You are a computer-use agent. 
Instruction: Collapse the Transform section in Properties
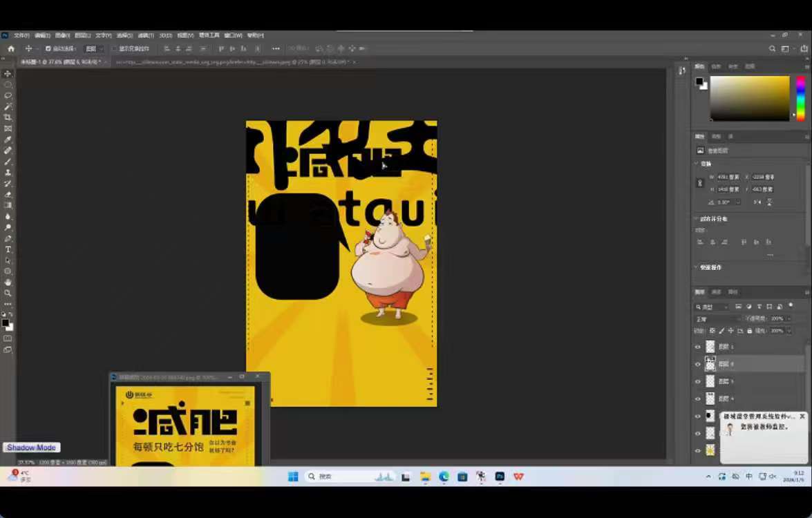[x=696, y=164]
